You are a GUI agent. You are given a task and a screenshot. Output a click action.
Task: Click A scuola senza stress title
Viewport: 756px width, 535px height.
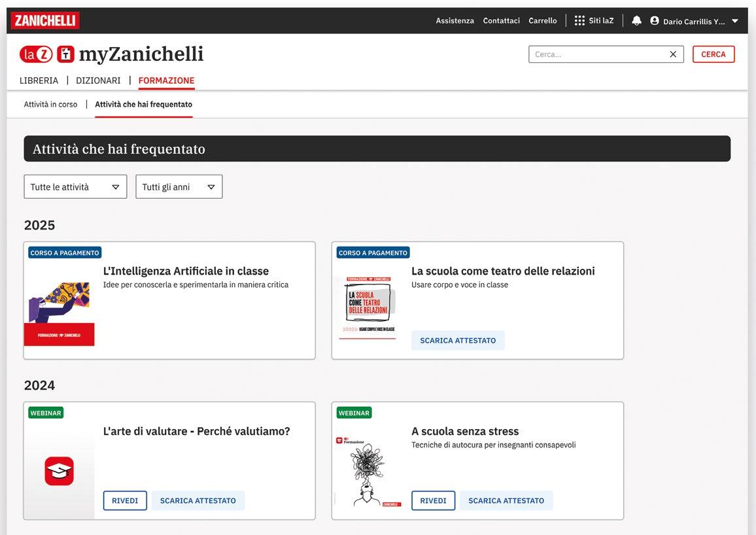pyautogui.click(x=465, y=432)
